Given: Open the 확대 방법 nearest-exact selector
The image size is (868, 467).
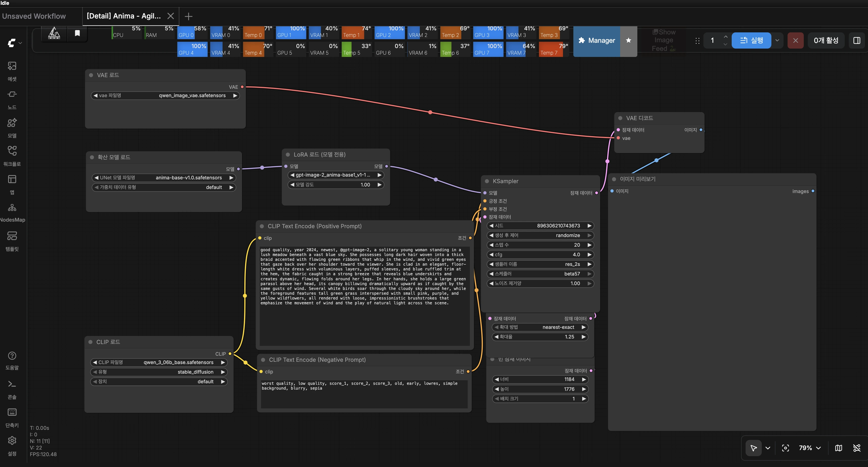Looking at the screenshot, I should pyautogui.click(x=540, y=327).
